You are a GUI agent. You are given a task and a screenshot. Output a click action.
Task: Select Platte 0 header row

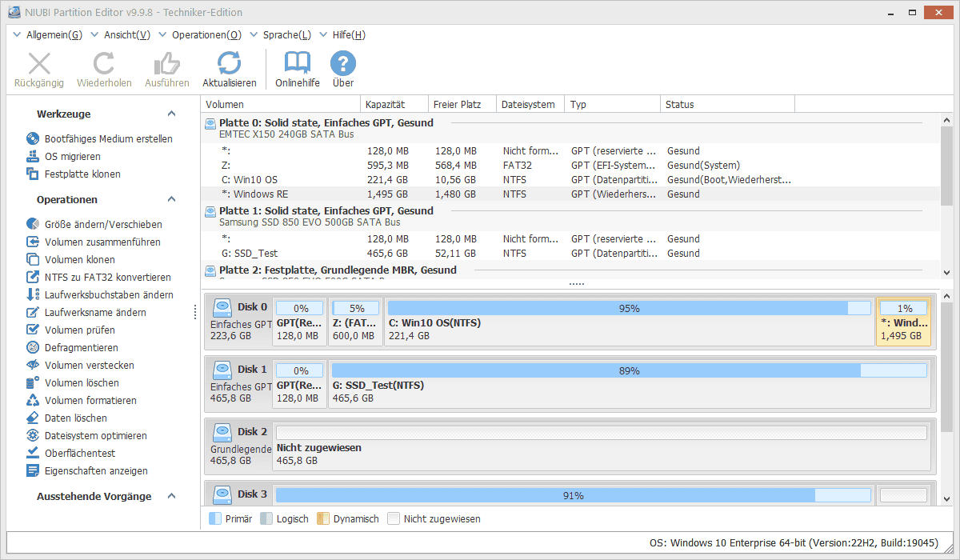(x=570, y=128)
